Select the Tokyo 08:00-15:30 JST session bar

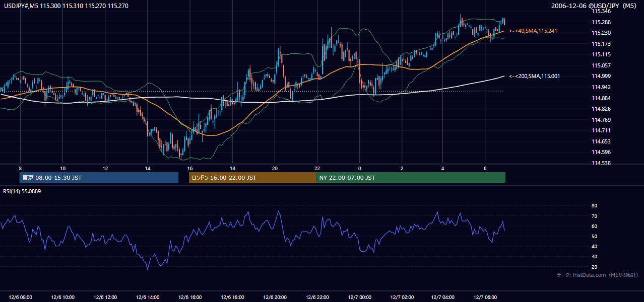[99, 178]
